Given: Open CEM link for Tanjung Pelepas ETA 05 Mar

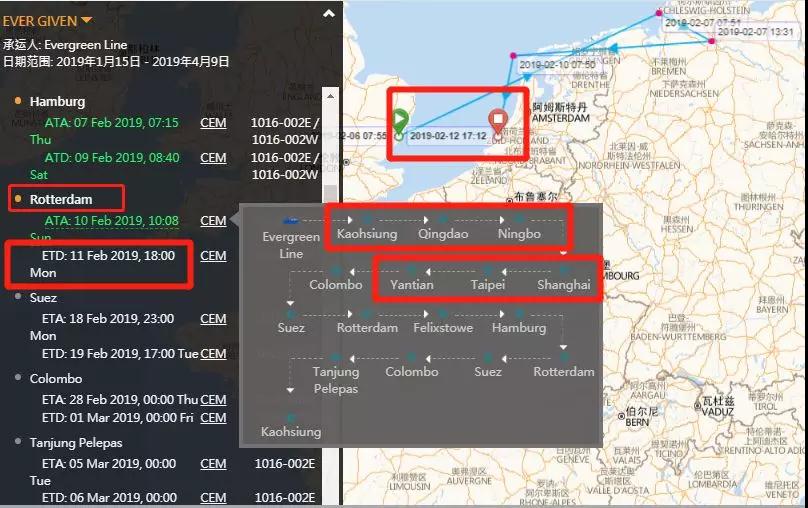Looking at the screenshot, I should click(x=213, y=464).
